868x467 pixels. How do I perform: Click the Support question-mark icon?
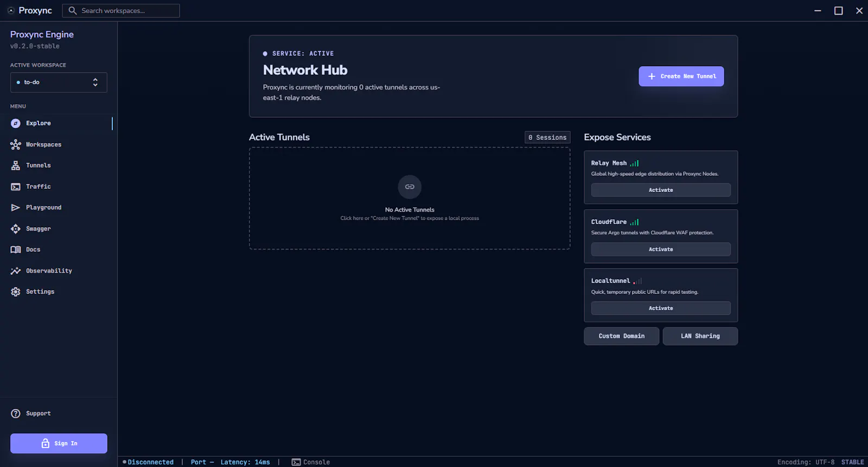[x=16, y=413]
